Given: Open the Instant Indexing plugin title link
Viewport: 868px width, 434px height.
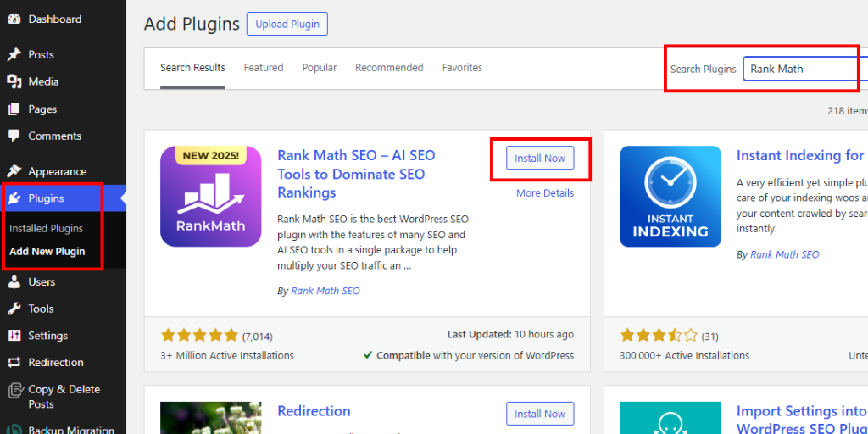Looking at the screenshot, I should (x=802, y=156).
